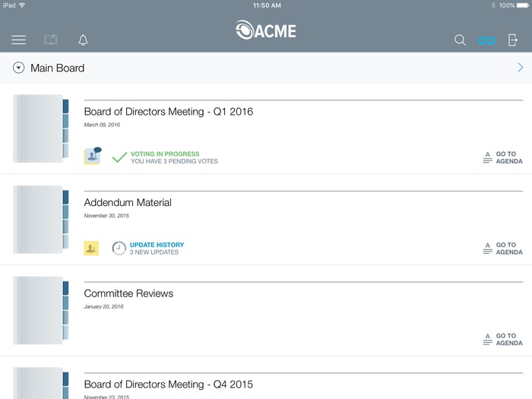This screenshot has height=399, width=532.
Task: Open the hamburger navigation menu
Action: (19, 40)
